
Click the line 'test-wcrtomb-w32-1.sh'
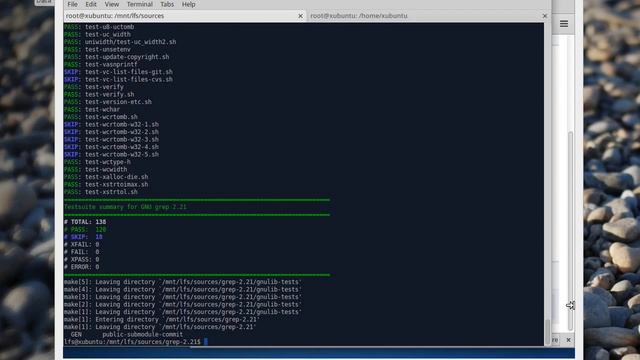coord(111,124)
